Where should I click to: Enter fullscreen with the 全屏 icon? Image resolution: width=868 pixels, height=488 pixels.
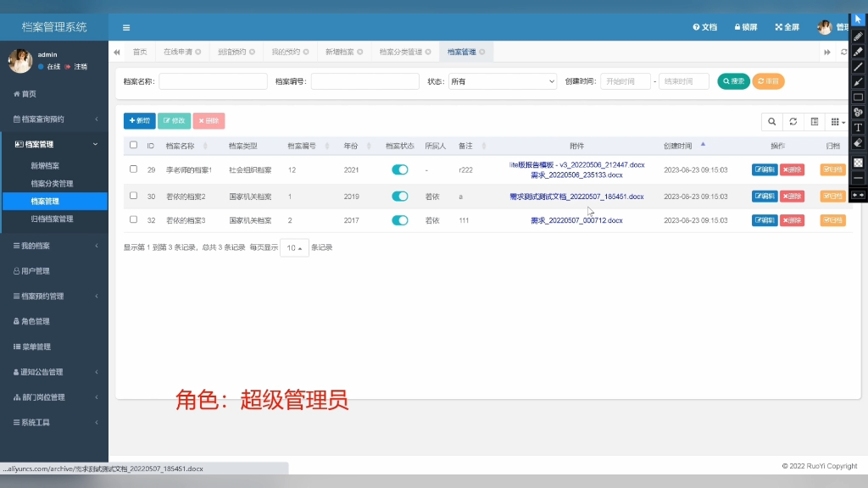click(787, 27)
